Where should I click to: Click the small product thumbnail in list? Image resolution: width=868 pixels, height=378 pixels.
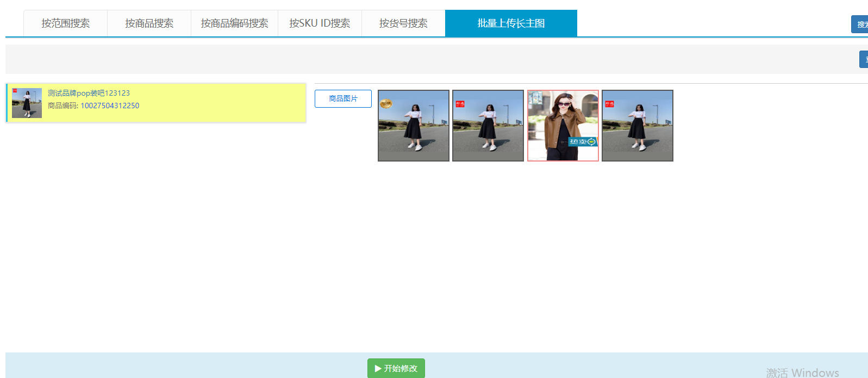pos(27,103)
